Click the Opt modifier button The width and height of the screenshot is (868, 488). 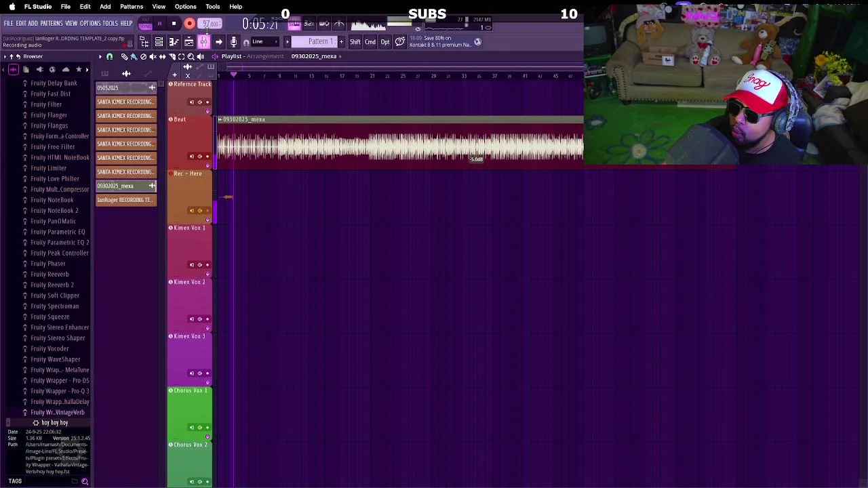click(x=385, y=42)
